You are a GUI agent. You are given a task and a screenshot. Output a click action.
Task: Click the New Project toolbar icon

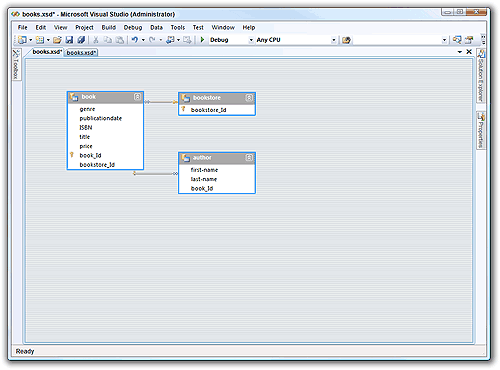coord(22,40)
